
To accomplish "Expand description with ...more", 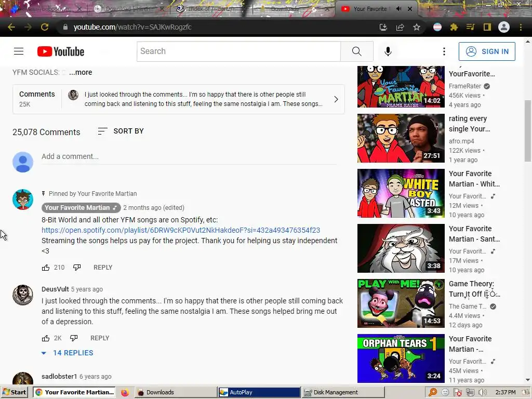I will [x=81, y=72].
